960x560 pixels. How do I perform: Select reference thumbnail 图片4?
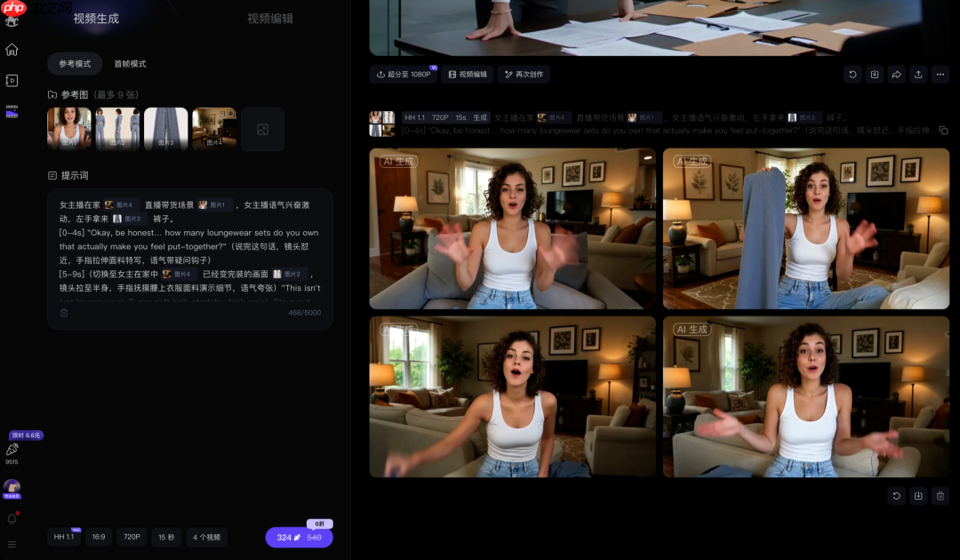point(214,129)
